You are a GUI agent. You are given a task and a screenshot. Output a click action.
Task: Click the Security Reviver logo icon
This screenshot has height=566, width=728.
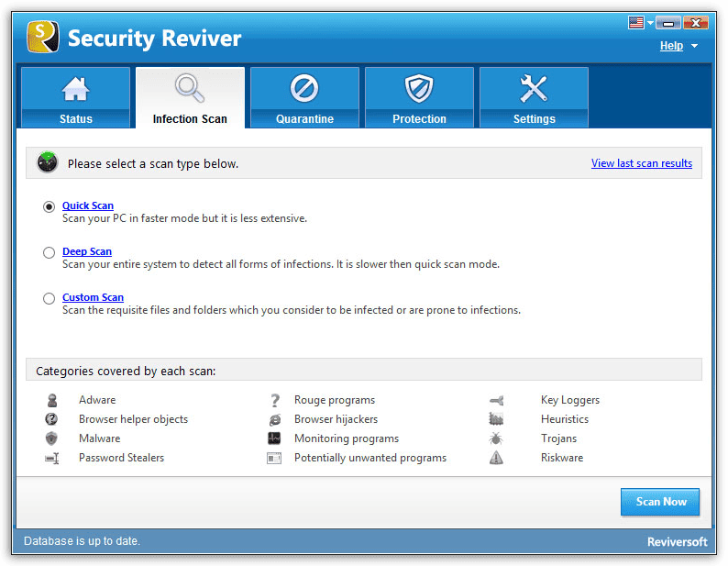43,37
